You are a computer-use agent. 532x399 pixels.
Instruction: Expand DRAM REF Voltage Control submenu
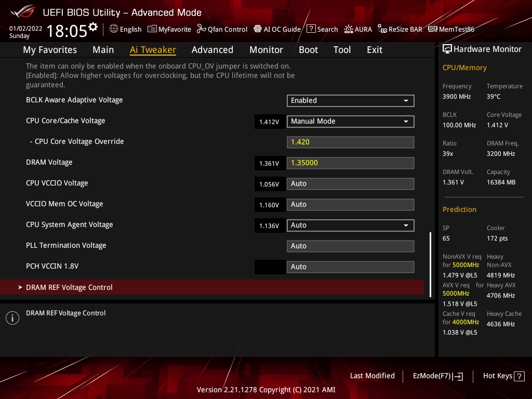pos(69,287)
